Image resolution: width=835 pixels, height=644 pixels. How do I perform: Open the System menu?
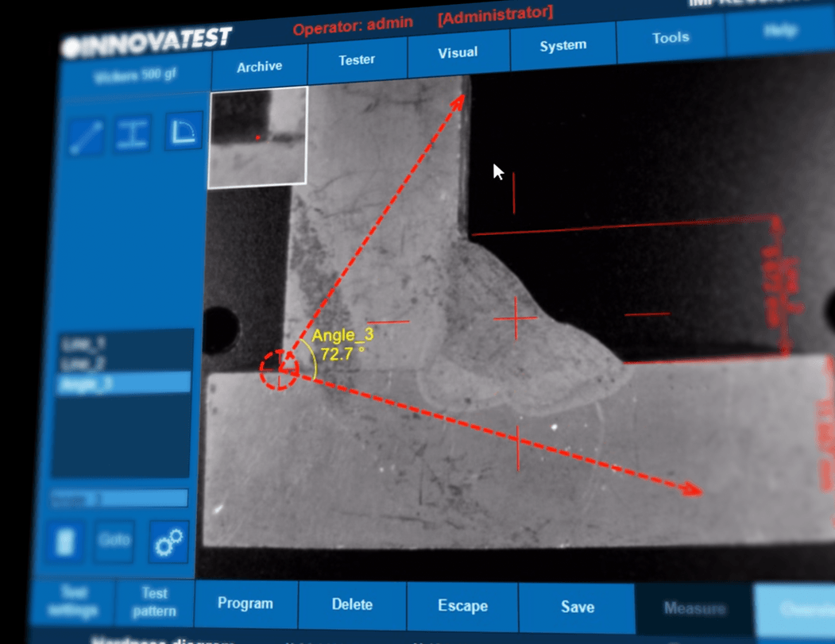[562, 45]
